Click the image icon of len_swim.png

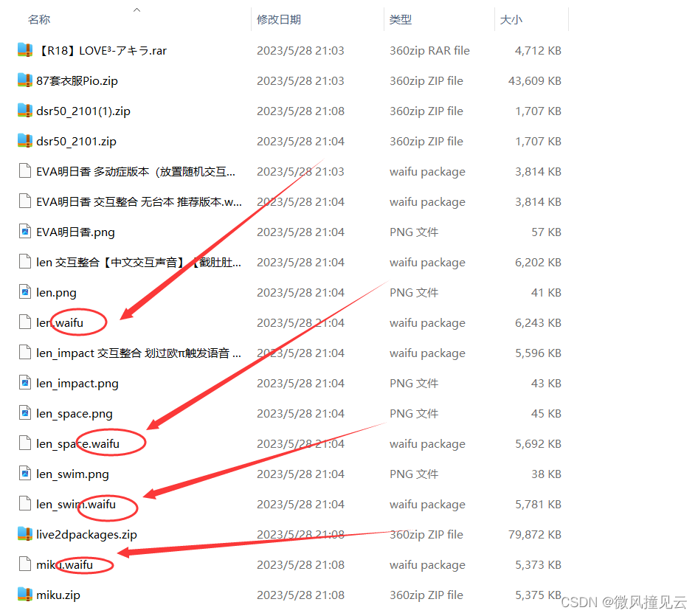click(x=25, y=474)
